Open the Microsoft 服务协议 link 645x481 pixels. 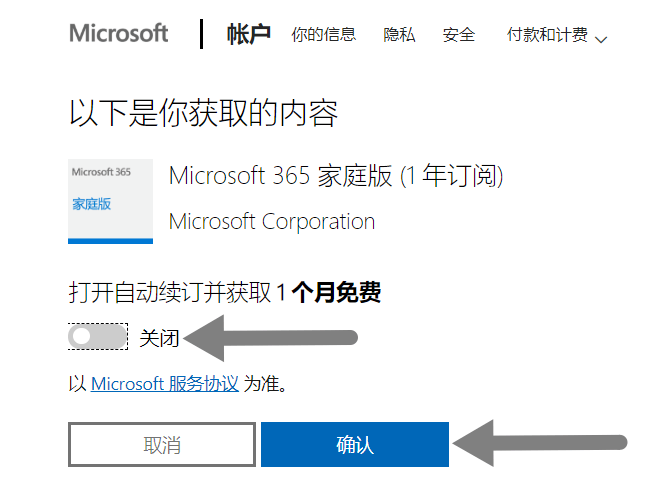click(x=165, y=384)
